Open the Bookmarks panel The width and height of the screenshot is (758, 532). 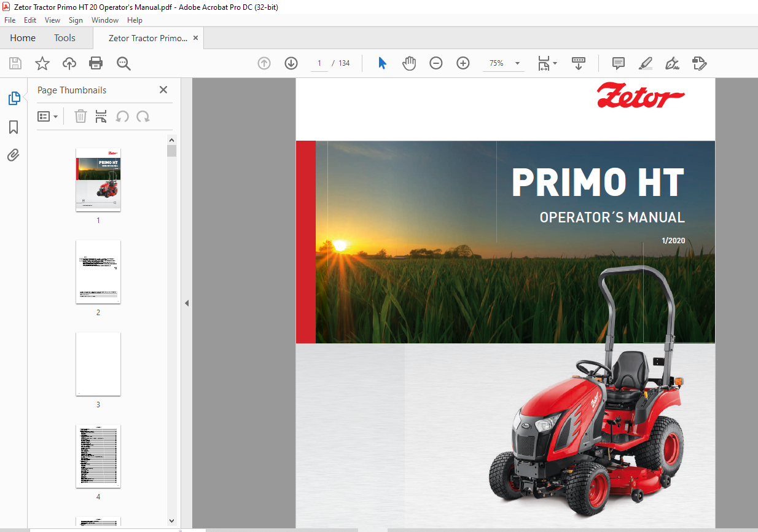(14, 127)
